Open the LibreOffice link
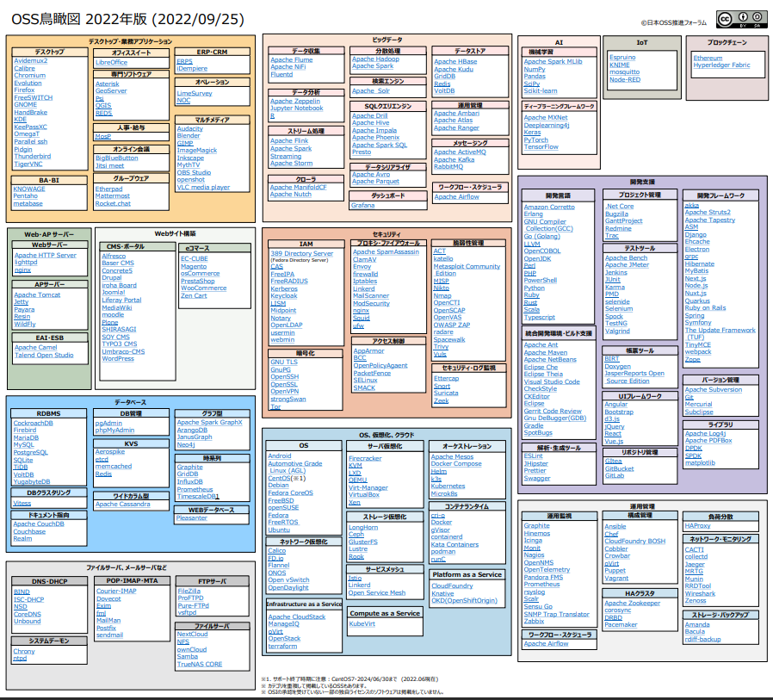This screenshot has width=773, height=700. pyautogui.click(x=111, y=63)
